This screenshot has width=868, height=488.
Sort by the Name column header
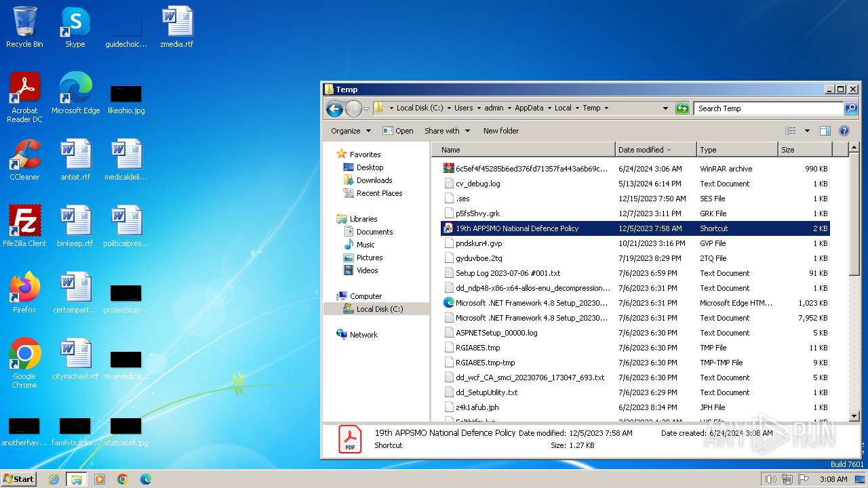point(524,150)
